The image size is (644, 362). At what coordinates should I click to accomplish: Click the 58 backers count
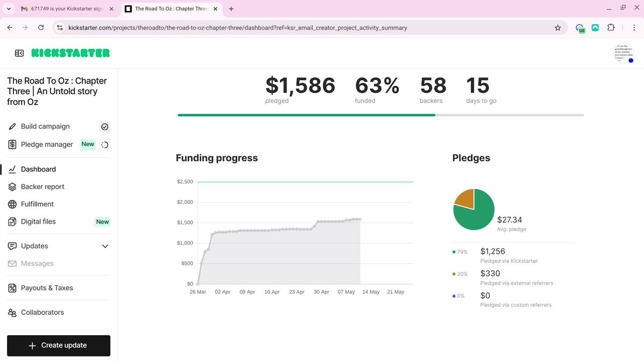point(433,86)
